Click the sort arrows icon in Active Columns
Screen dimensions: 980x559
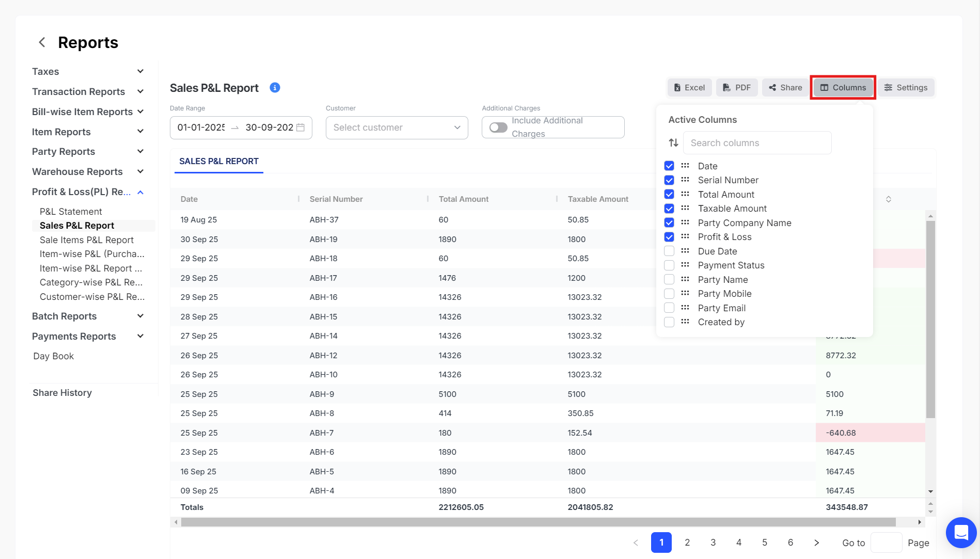pos(673,142)
